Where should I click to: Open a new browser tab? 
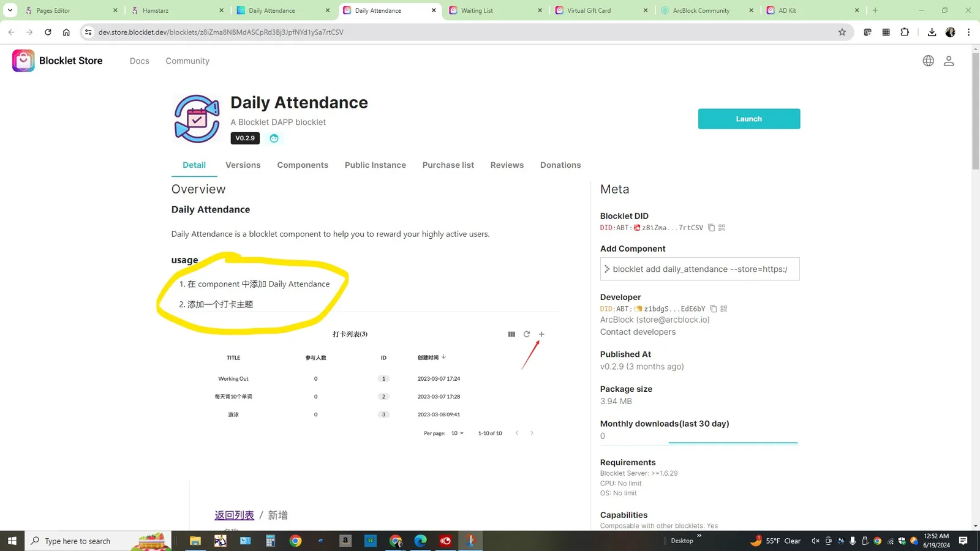875,10
